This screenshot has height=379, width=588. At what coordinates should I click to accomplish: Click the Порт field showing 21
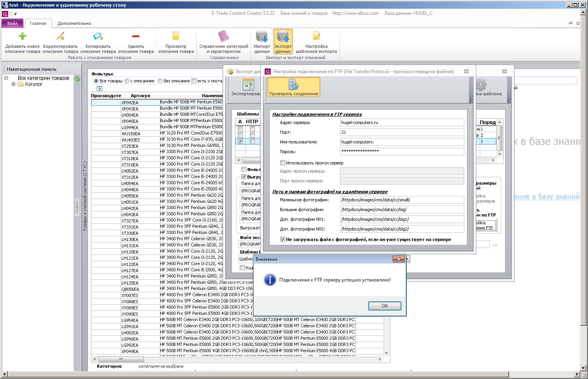point(402,132)
